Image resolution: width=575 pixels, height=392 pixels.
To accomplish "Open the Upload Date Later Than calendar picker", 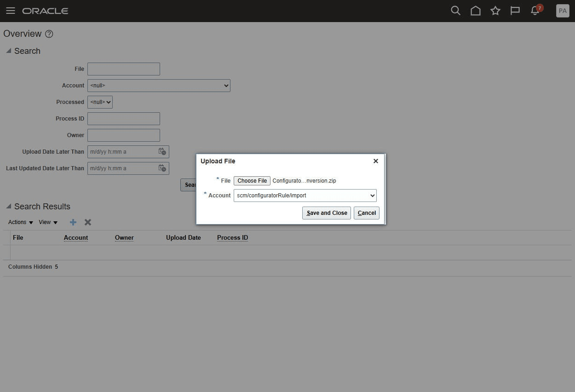I will 162,151.
